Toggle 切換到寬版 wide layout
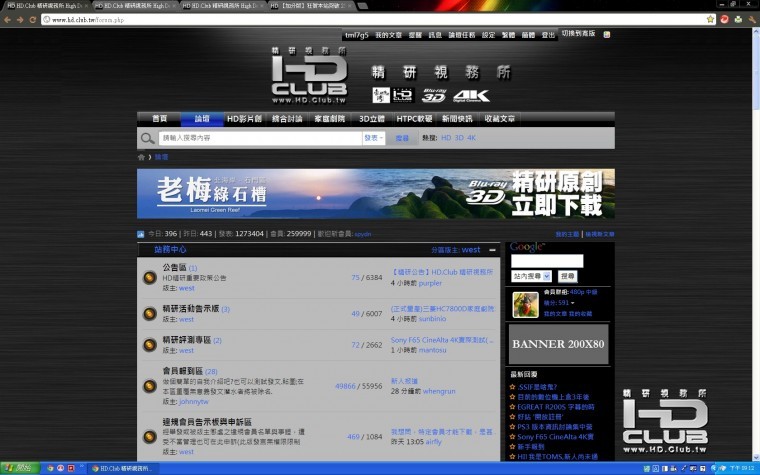This screenshot has width=760, height=475. pyautogui.click(x=578, y=33)
